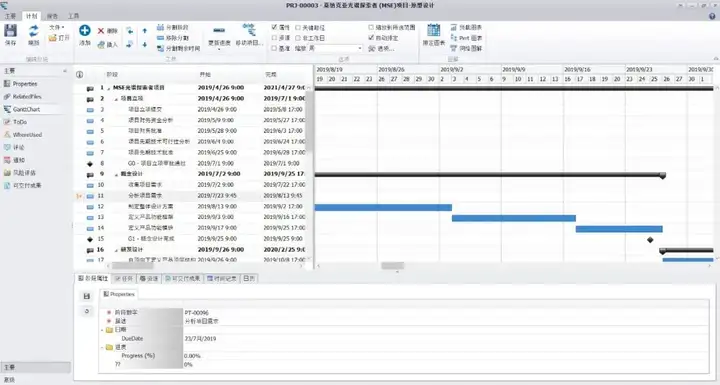Click the Gantt horizontal scrollbar thumb

pyautogui.click(x=392, y=266)
